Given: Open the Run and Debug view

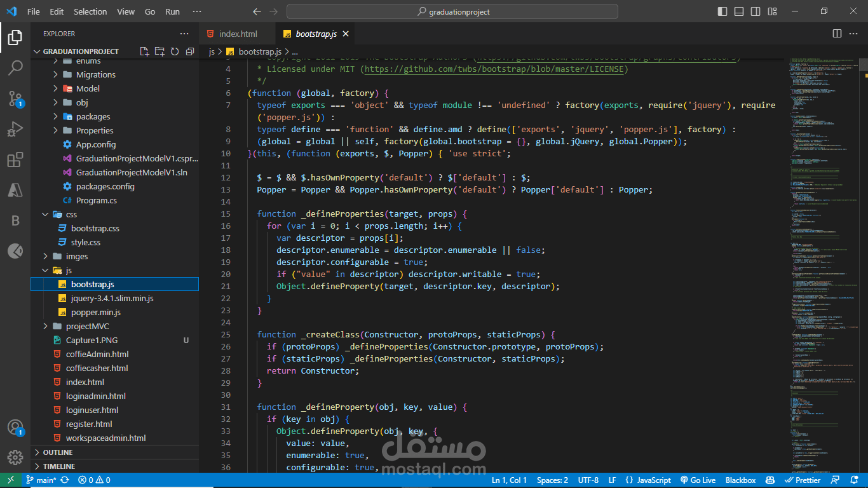Looking at the screenshot, I should pos(15,130).
